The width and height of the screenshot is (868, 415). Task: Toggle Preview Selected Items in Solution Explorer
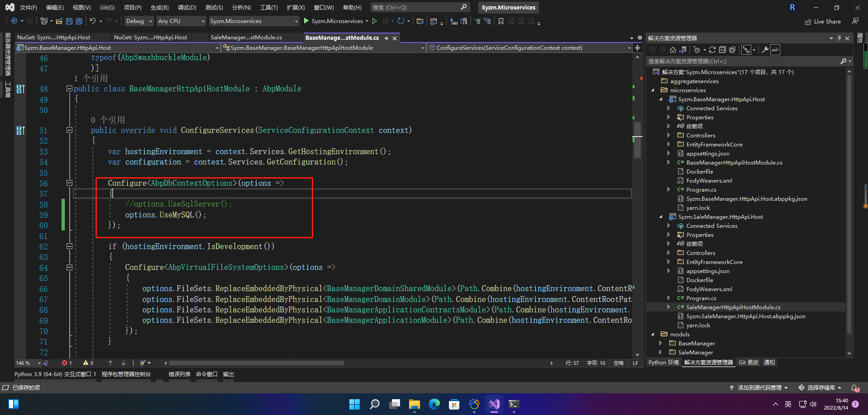coord(775,50)
